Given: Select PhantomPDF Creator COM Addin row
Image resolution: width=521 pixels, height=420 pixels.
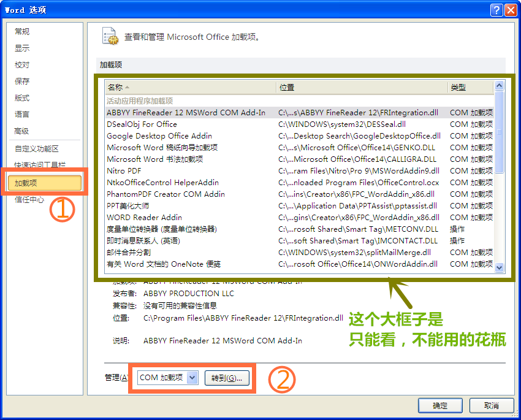Looking at the screenshot, I should 299,194.
